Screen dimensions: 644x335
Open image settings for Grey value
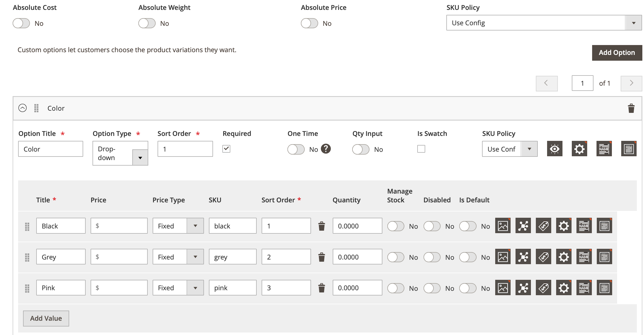[503, 257]
